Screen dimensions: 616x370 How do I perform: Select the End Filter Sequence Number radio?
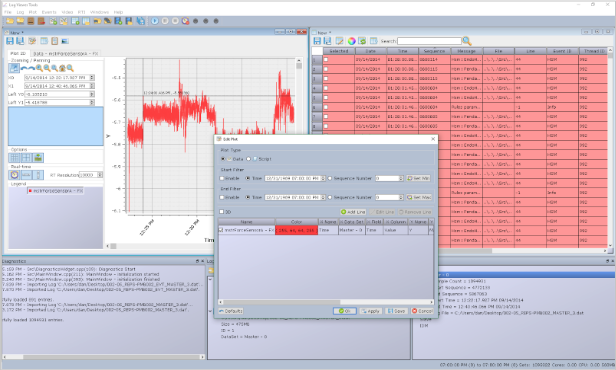(x=330, y=197)
